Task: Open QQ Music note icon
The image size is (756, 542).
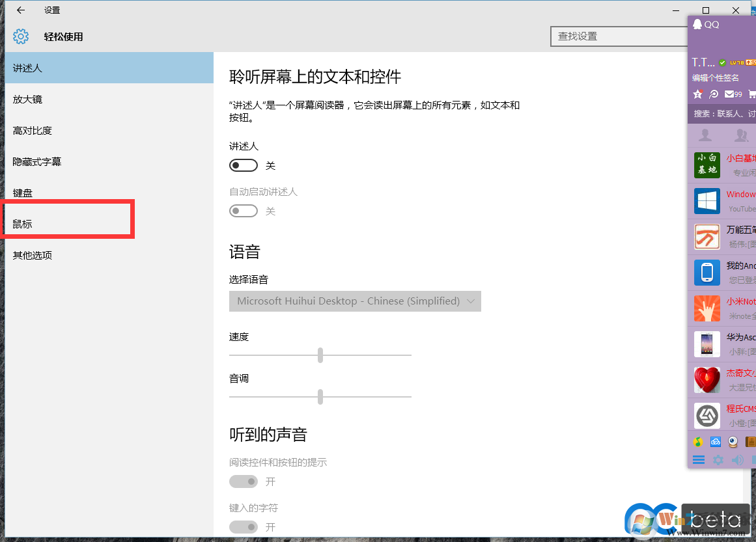Action: [x=697, y=442]
